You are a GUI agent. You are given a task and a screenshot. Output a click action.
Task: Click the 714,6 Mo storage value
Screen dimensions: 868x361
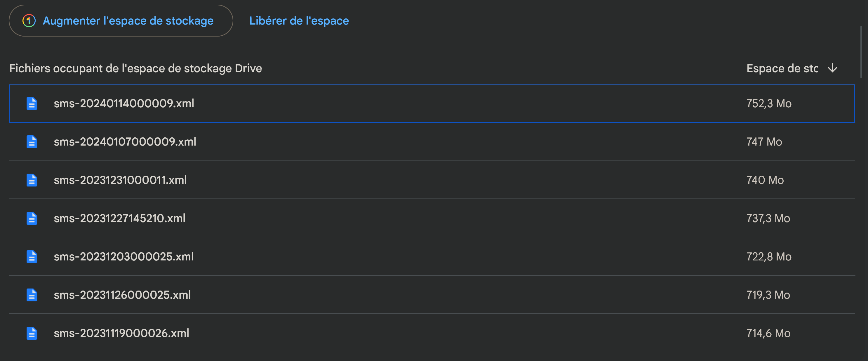pyautogui.click(x=768, y=333)
